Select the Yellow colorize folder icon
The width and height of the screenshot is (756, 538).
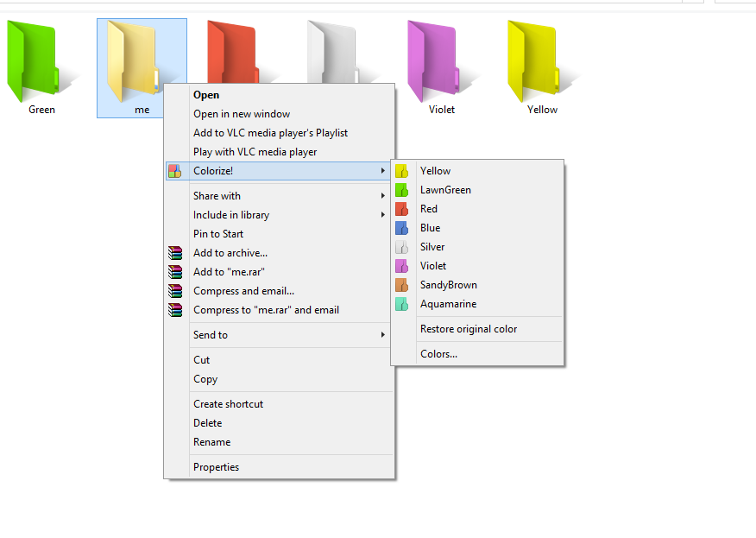pos(402,170)
